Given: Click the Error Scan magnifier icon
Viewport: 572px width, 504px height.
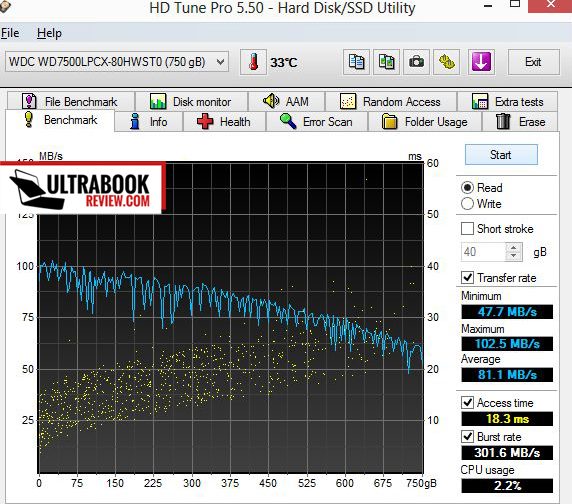Looking at the screenshot, I should 288,121.
